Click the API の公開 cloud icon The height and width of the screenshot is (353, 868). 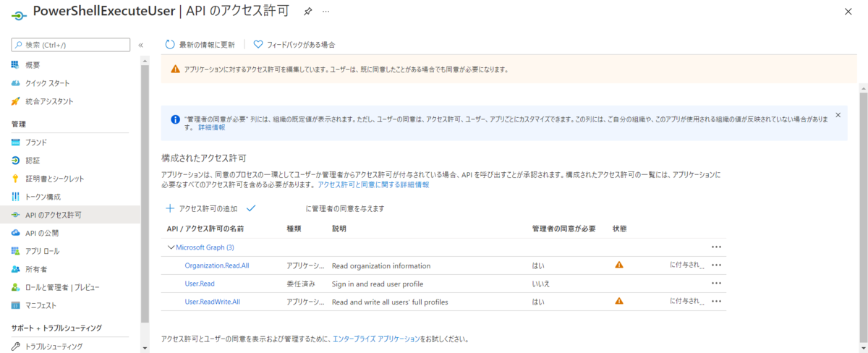(x=16, y=233)
